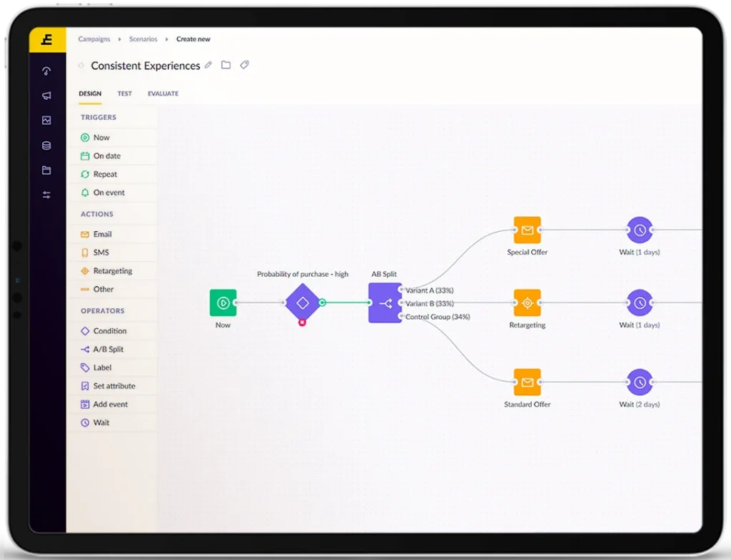Open the folder sidebar icon
The image size is (731, 560).
point(46,170)
